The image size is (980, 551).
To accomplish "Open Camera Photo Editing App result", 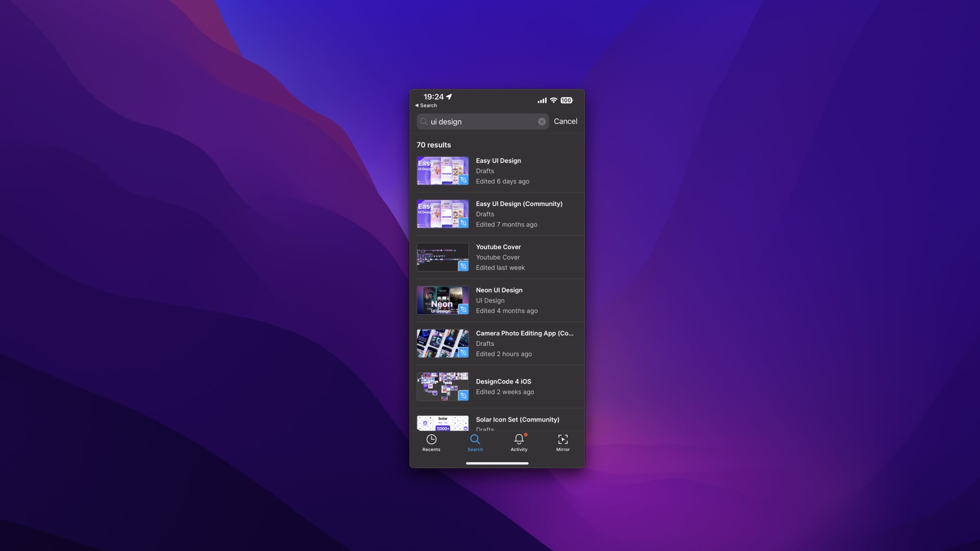I will point(524,333).
